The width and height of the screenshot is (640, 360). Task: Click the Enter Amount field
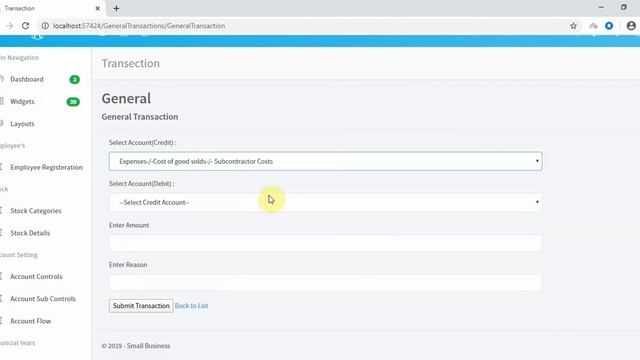pyautogui.click(x=325, y=243)
